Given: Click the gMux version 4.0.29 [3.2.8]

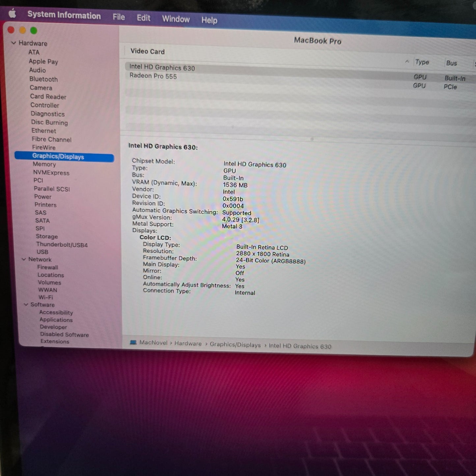Looking at the screenshot, I should click(x=240, y=220).
